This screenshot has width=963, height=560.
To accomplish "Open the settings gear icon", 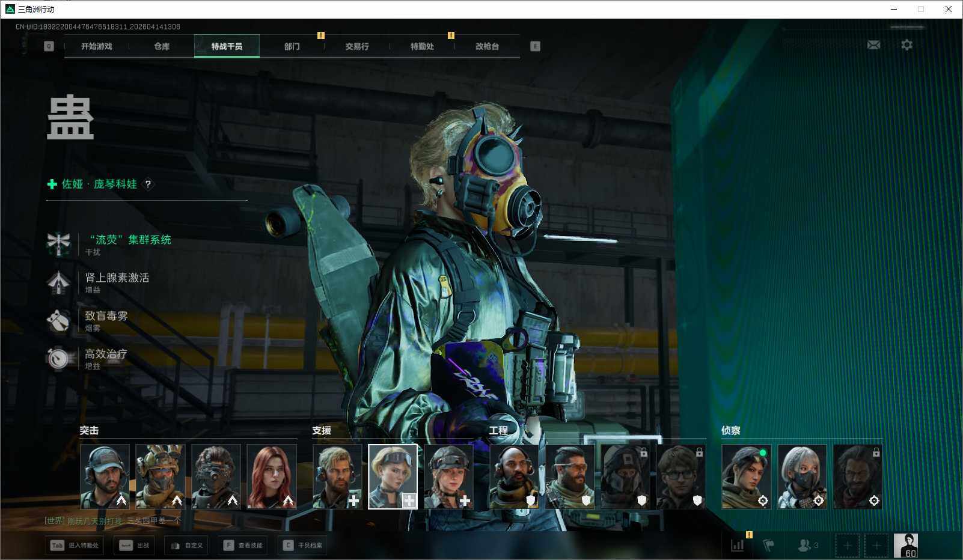I will [906, 45].
